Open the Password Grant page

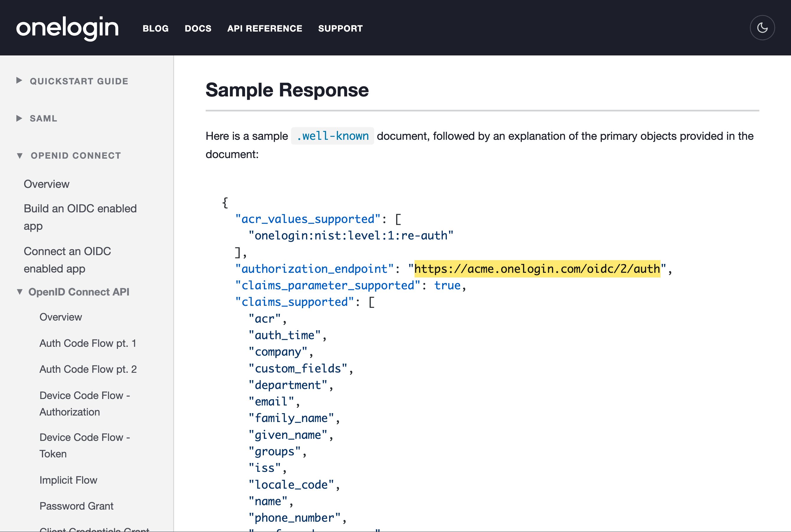[x=76, y=506]
